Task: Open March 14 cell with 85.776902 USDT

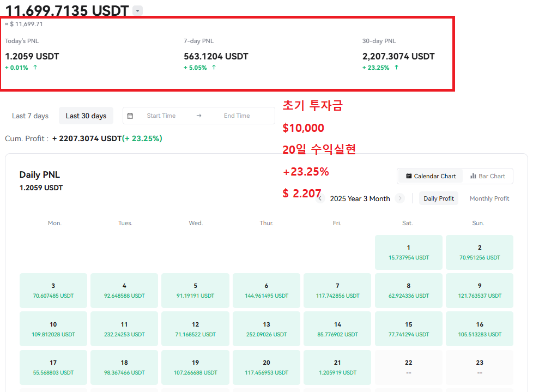Action: tap(337, 329)
